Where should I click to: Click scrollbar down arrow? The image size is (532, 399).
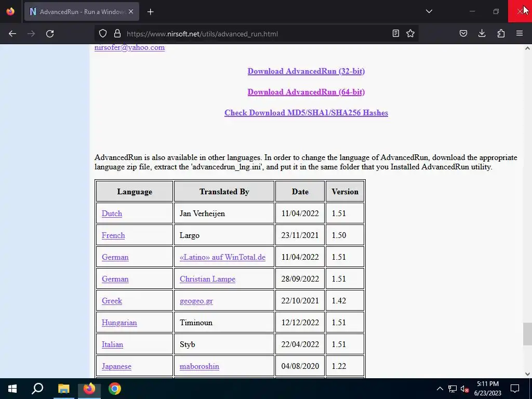pos(527,374)
